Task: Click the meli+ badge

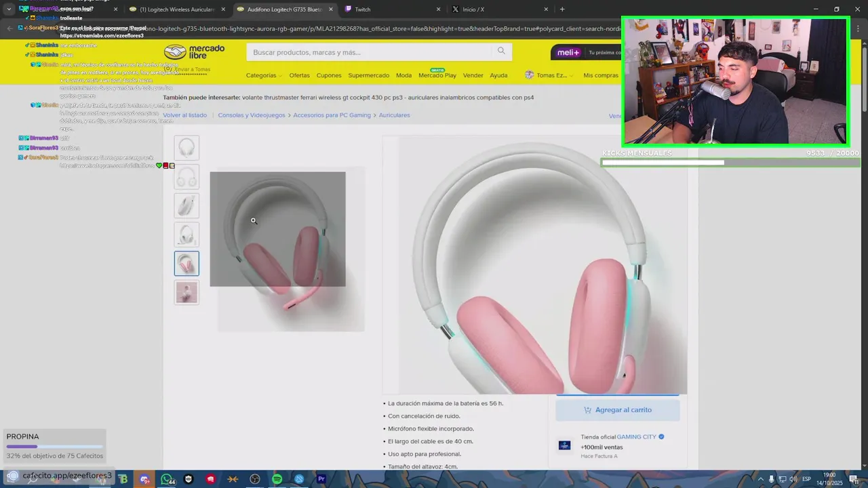Action: tap(568, 52)
